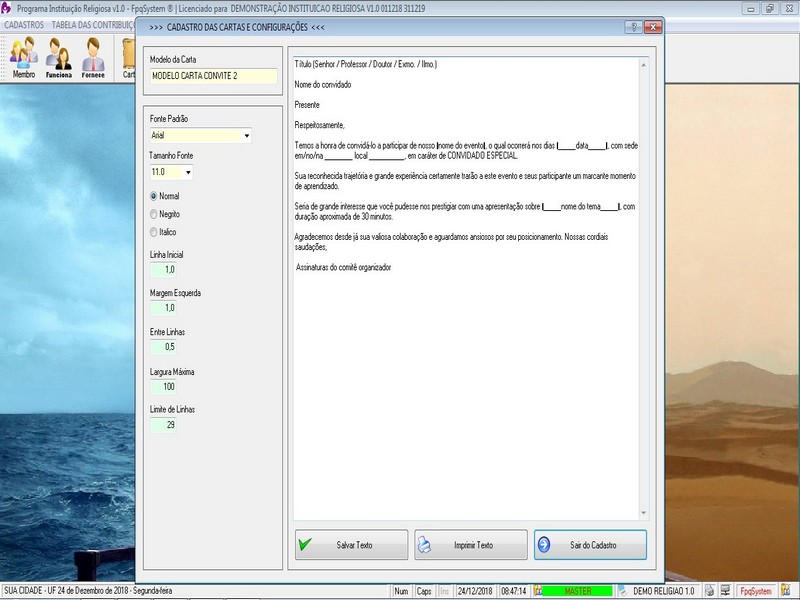Click the date 24/12/2018 in the status bar

pos(474,591)
